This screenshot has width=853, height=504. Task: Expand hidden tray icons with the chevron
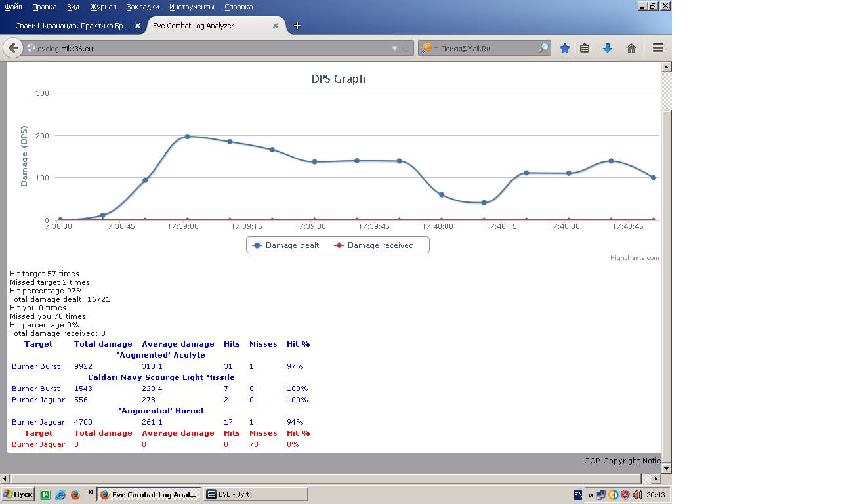pos(591,495)
